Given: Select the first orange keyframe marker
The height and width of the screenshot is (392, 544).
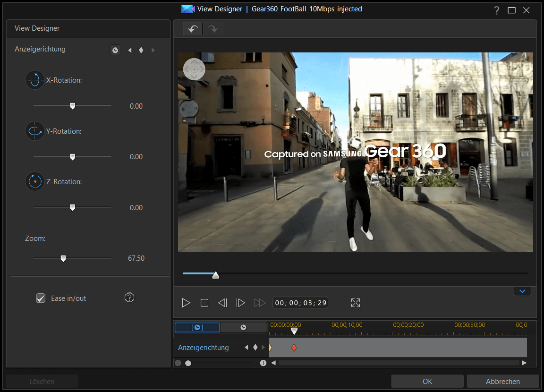Looking at the screenshot, I should point(270,348).
